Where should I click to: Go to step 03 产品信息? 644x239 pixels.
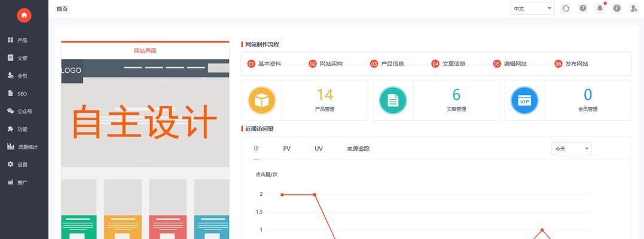point(387,64)
